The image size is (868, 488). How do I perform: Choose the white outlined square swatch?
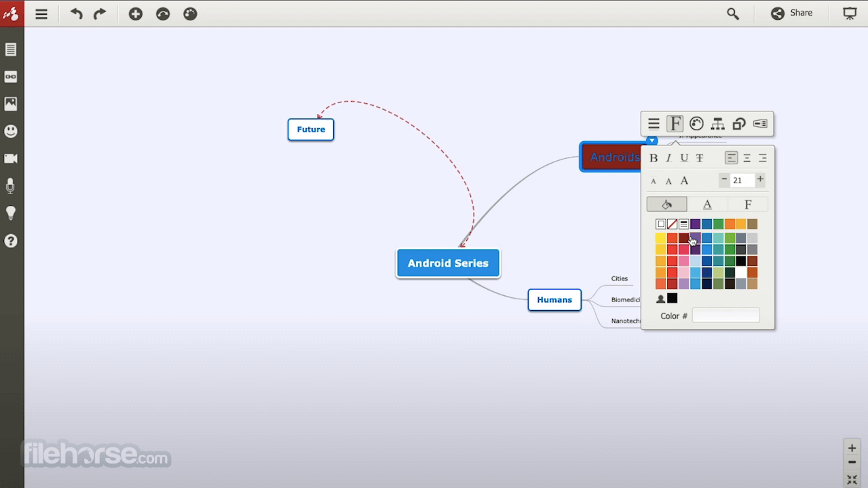[x=660, y=224]
